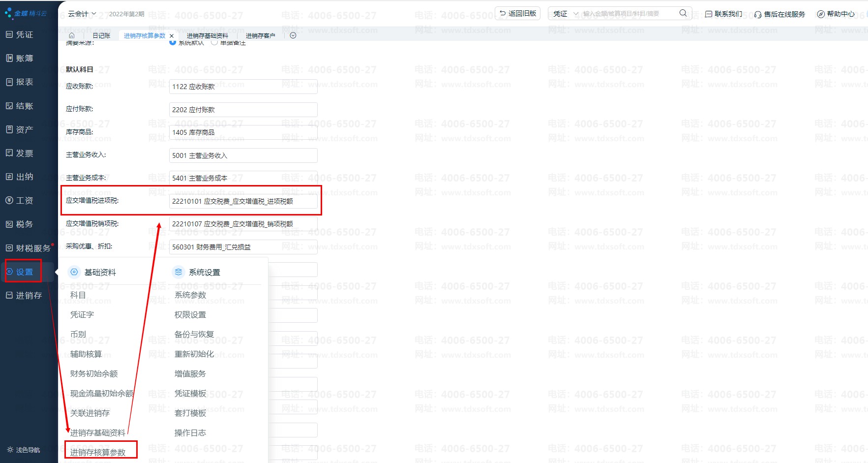Switch to the 日记账 tab
This screenshot has width=868, height=463.
click(101, 35)
